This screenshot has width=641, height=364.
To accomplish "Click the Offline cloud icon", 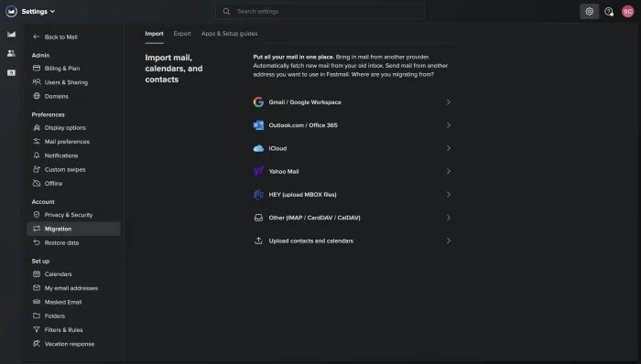I will click(37, 183).
